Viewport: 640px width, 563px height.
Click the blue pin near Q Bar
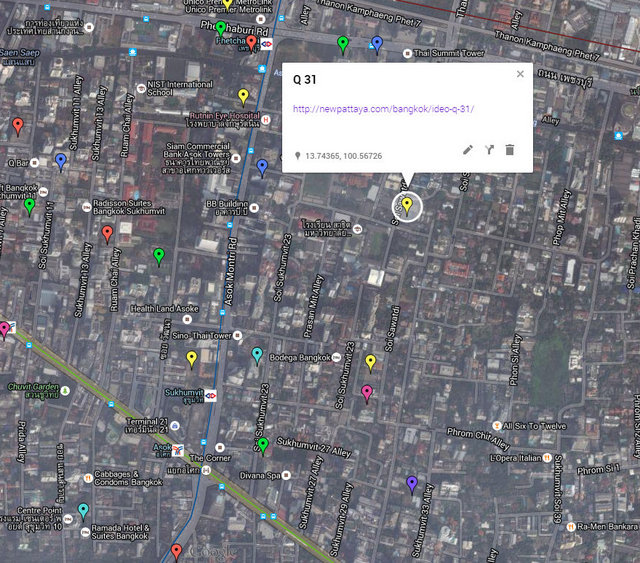tap(61, 162)
